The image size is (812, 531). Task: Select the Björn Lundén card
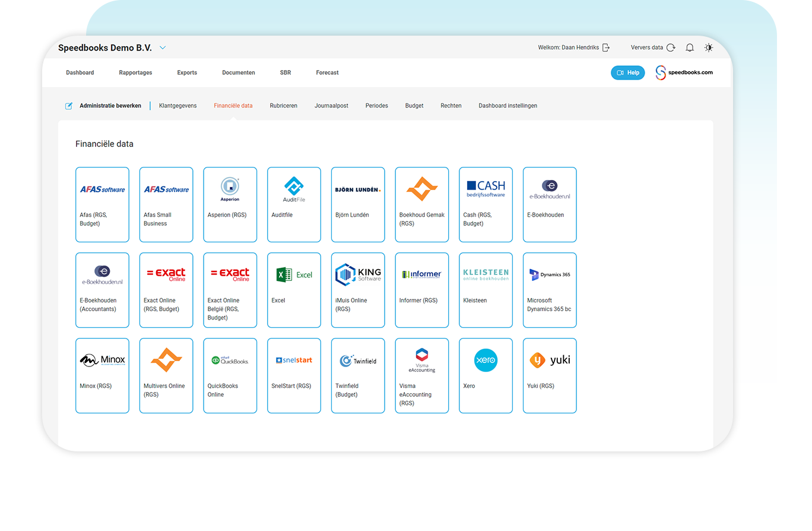(x=358, y=204)
